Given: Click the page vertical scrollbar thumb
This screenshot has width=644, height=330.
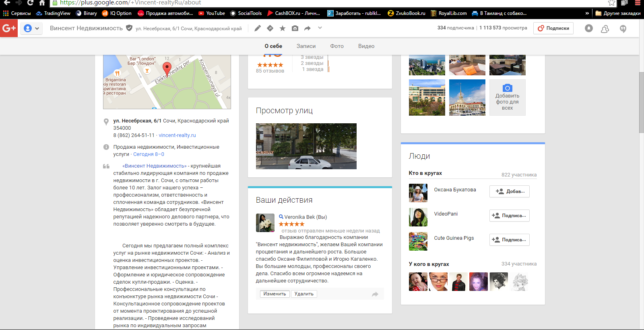Looking at the screenshot, I should tap(641, 103).
